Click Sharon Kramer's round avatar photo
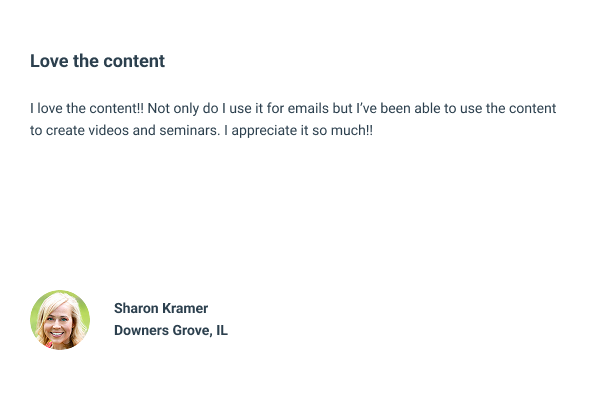The height and width of the screenshot is (400, 600). [60, 320]
